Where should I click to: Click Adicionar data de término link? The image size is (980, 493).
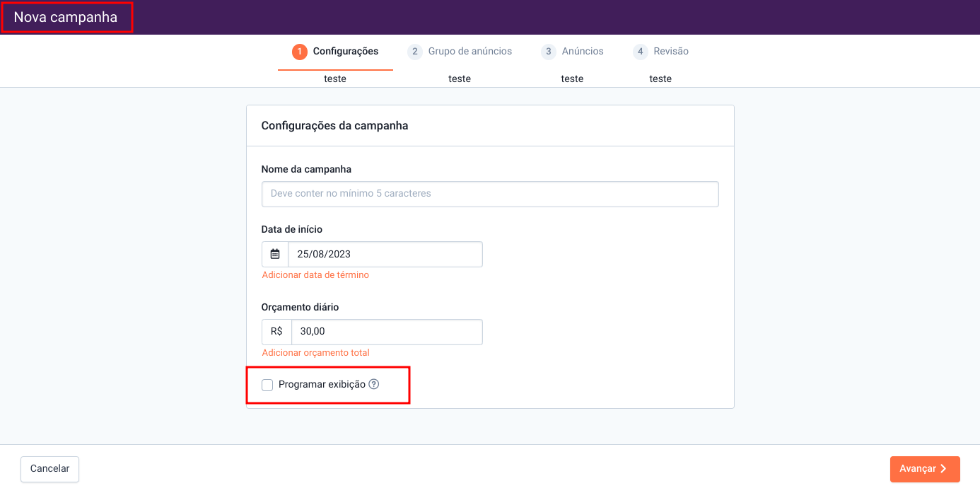[x=315, y=275]
